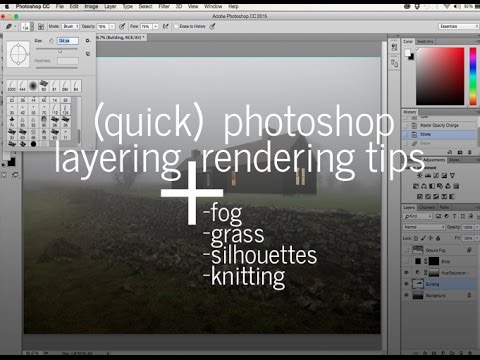
Task: Click foreground/background colors in the toolbox
Action: [x=9, y=160]
